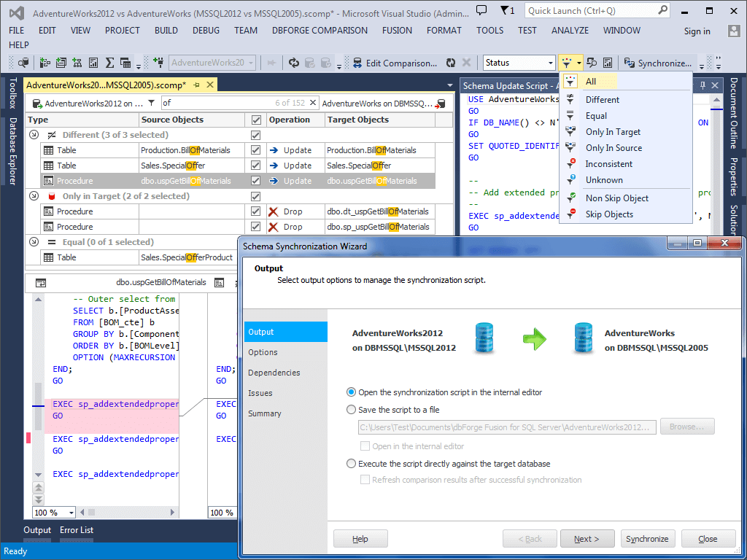Collapse the Equal group
The width and height of the screenshot is (747, 560).
[34, 242]
